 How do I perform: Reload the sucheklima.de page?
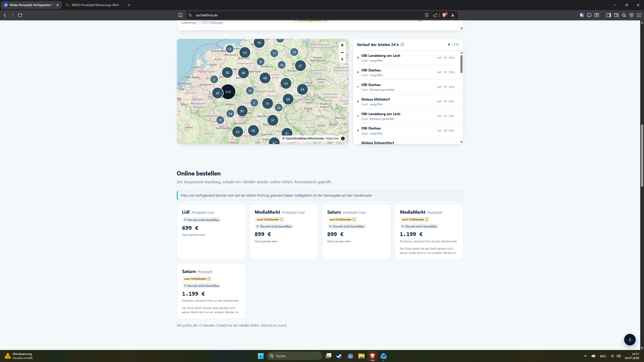[20, 15]
